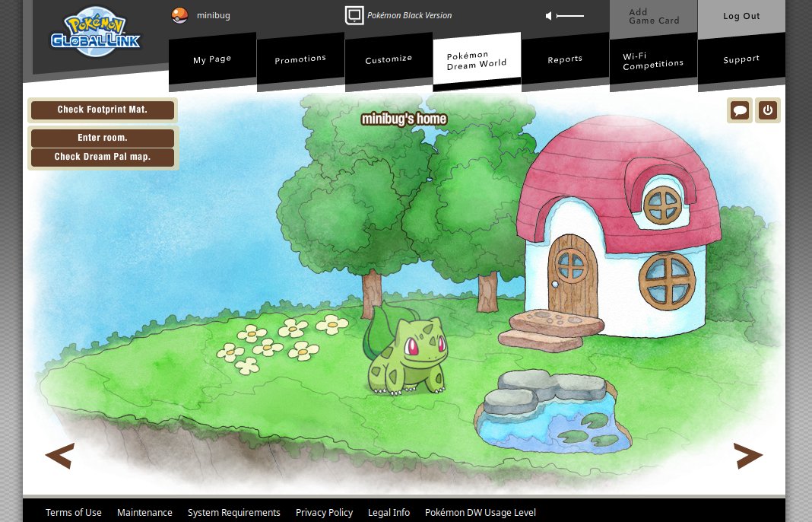Open the Legal Info link
This screenshot has width=812, height=522.
[x=389, y=512]
